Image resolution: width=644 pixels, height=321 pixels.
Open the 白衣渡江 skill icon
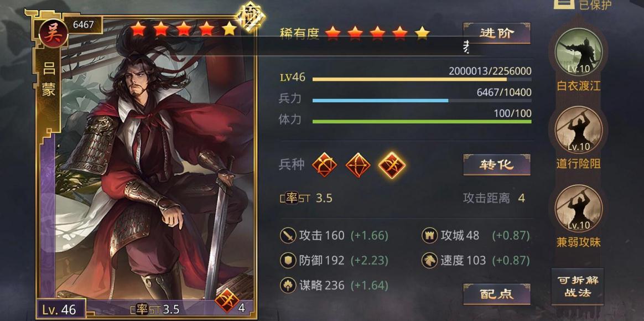tap(579, 52)
